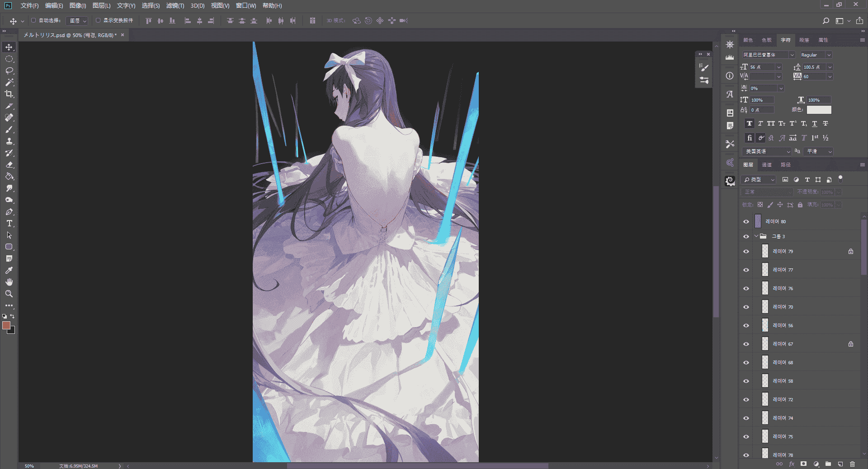Open the anti-aliasing 平滑 dropdown
Image resolution: width=868 pixels, height=469 pixels.
coord(819,151)
